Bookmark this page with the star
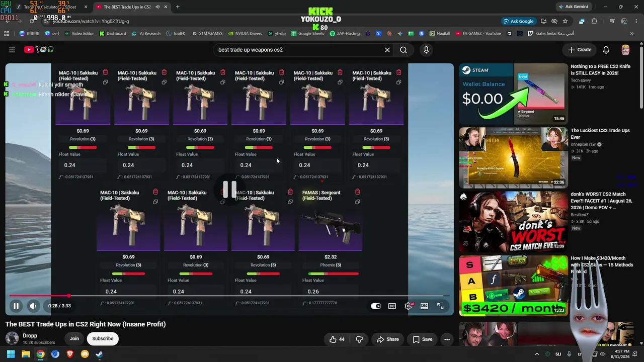The height and width of the screenshot is (362, 644). [x=565, y=21]
